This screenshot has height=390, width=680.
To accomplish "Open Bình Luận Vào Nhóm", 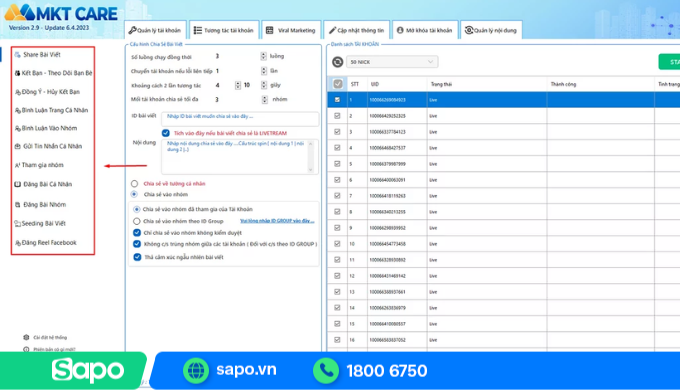I will click(x=46, y=128).
